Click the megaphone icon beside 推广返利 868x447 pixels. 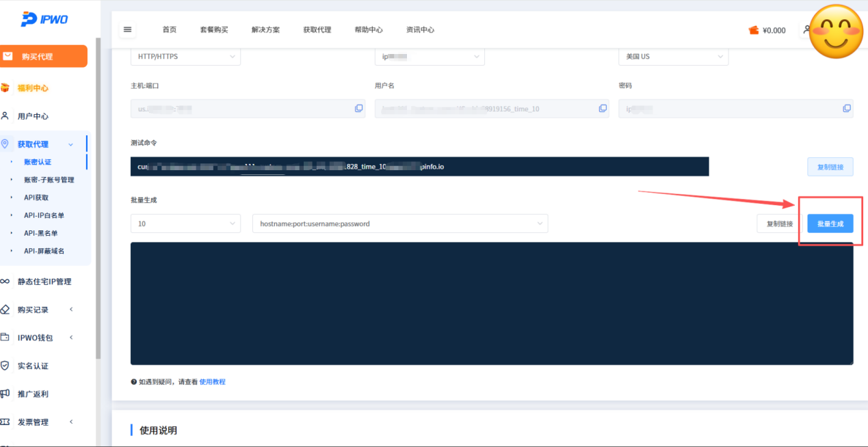coord(5,394)
